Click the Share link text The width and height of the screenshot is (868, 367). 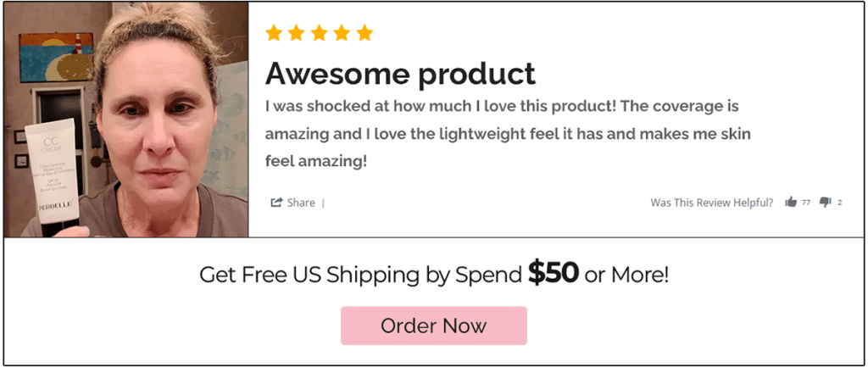[x=301, y=203]
